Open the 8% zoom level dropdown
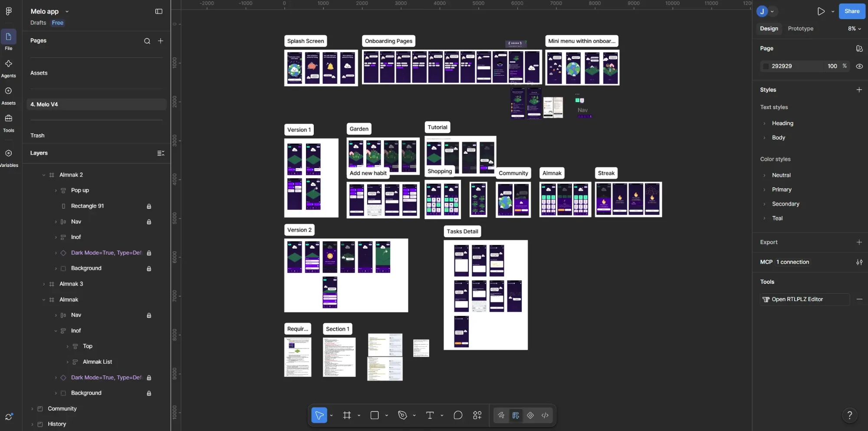 click(x=854, y=29)
